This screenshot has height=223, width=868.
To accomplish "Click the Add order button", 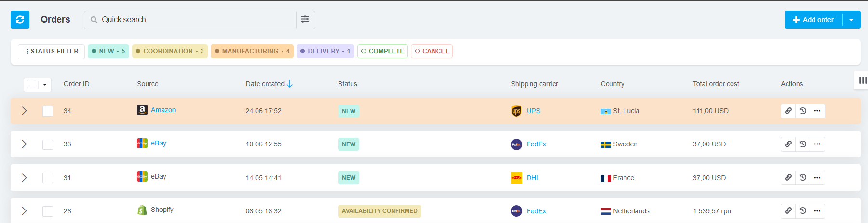I will (814, 20).
